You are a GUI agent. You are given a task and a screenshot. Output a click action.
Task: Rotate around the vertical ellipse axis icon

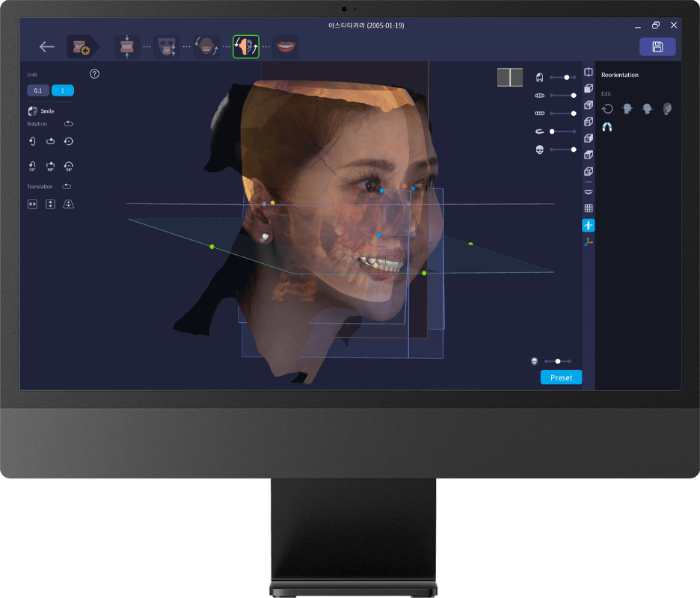pos(32,141)
